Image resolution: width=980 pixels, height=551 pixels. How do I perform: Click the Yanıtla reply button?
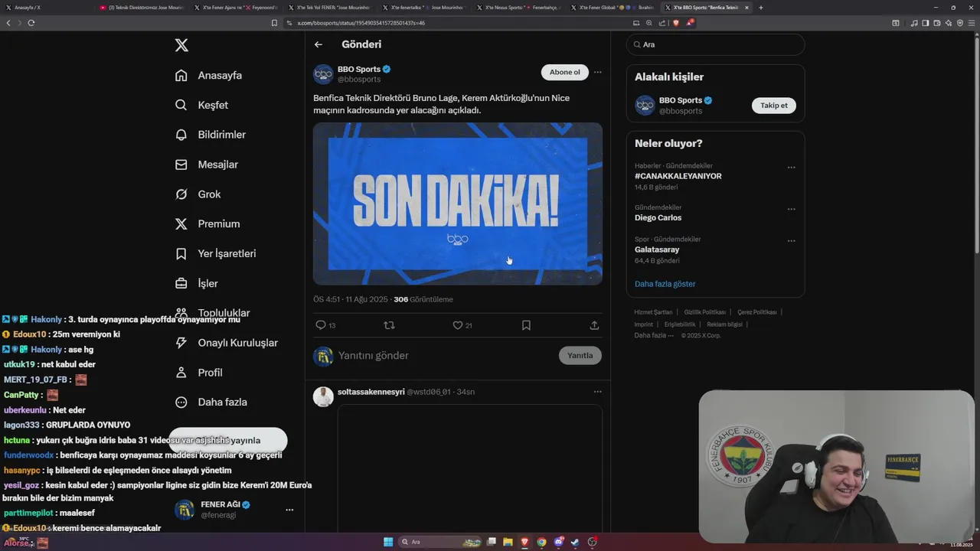[580, 355]
